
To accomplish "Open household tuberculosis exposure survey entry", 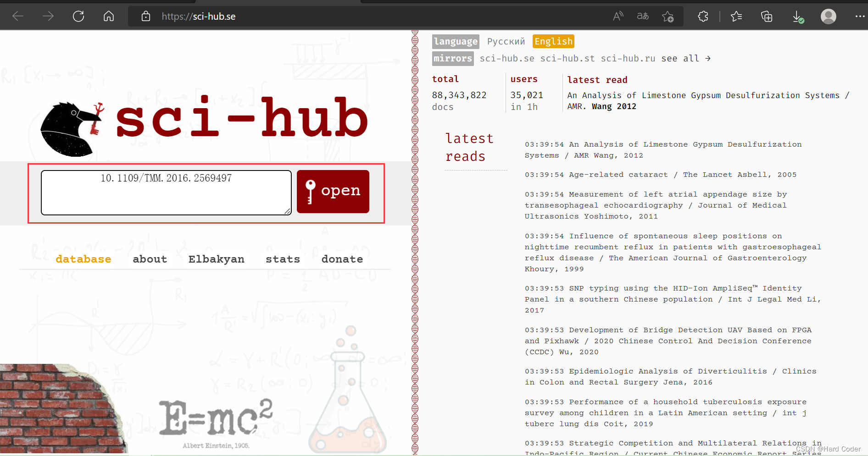I will tap(666, 413).
